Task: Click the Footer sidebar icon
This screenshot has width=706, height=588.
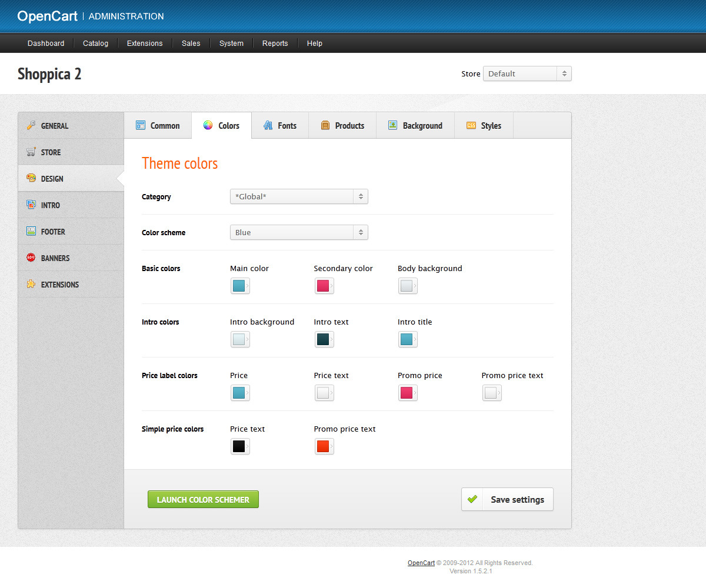Action: coord(31,232)
